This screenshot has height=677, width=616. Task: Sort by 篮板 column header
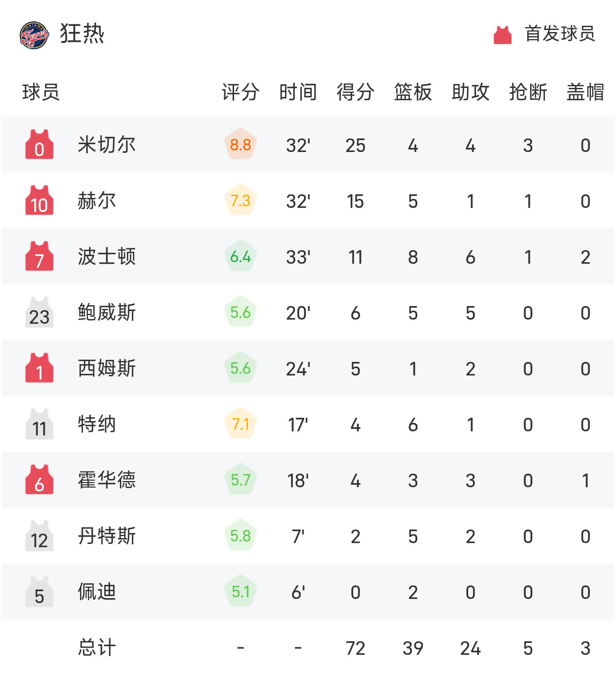413,92
